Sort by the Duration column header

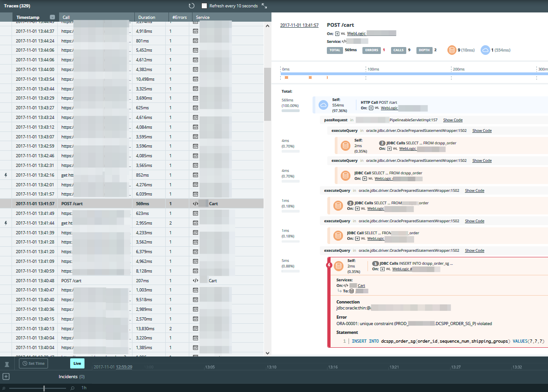click(146, 17)
